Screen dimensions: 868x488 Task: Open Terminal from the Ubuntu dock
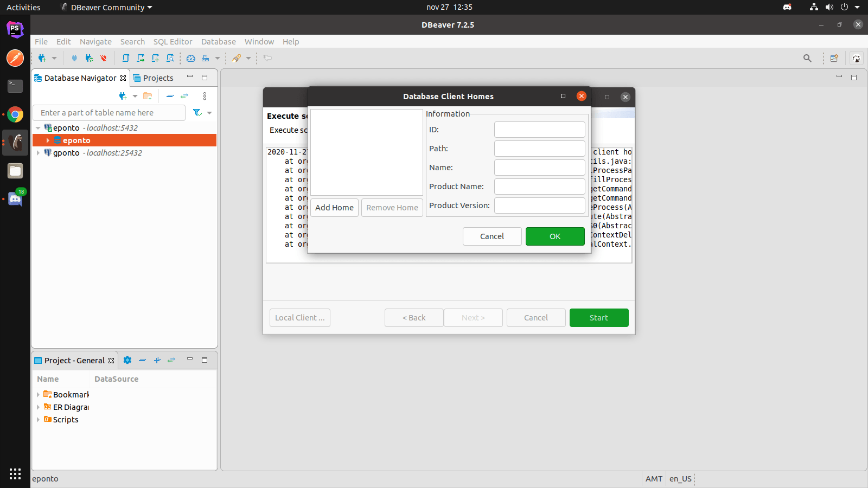point(15,86)
